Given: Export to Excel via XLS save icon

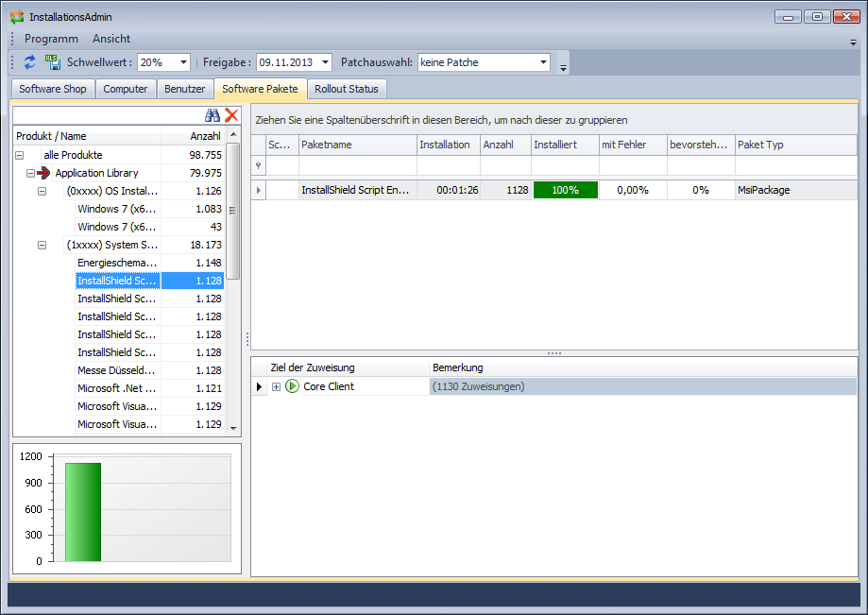Looking at the screenshot, I should pyautogui.click(x=53, y=62).
